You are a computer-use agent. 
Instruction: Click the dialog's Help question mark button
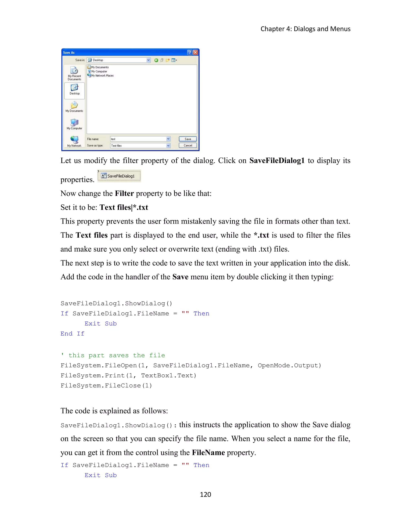coord(190,52)
